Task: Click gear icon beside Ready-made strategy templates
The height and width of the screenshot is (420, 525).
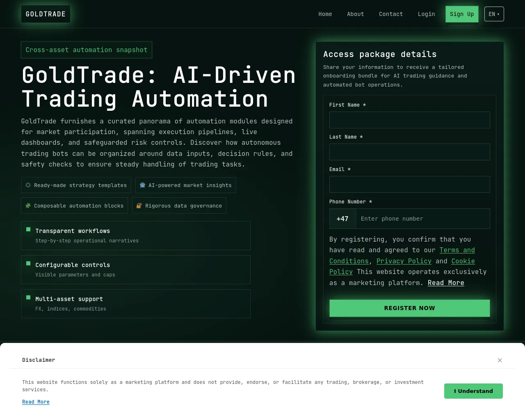Action: 28,185
